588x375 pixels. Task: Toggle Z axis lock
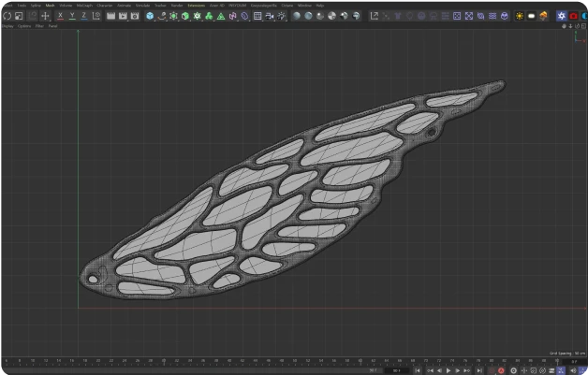click(x=84, y=16)
